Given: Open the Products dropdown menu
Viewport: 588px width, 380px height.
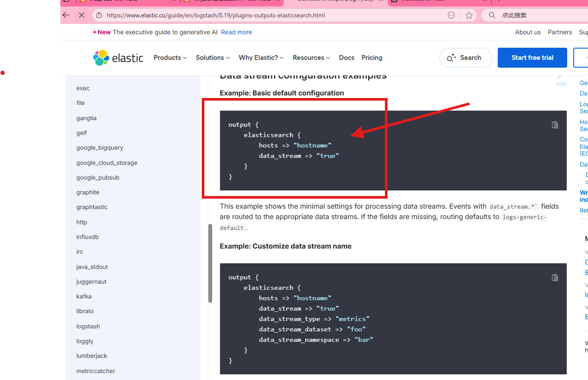Looking at the screenshot, I should tap(170, 58).
